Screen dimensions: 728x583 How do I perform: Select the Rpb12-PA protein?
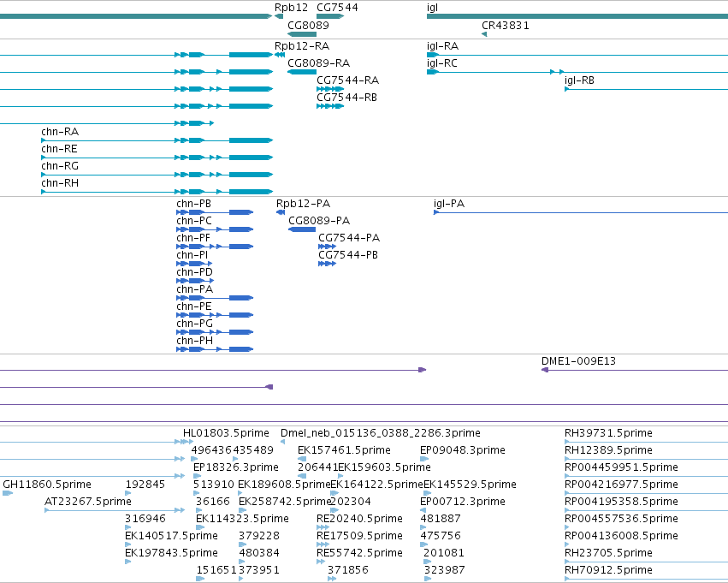[281, 212]
